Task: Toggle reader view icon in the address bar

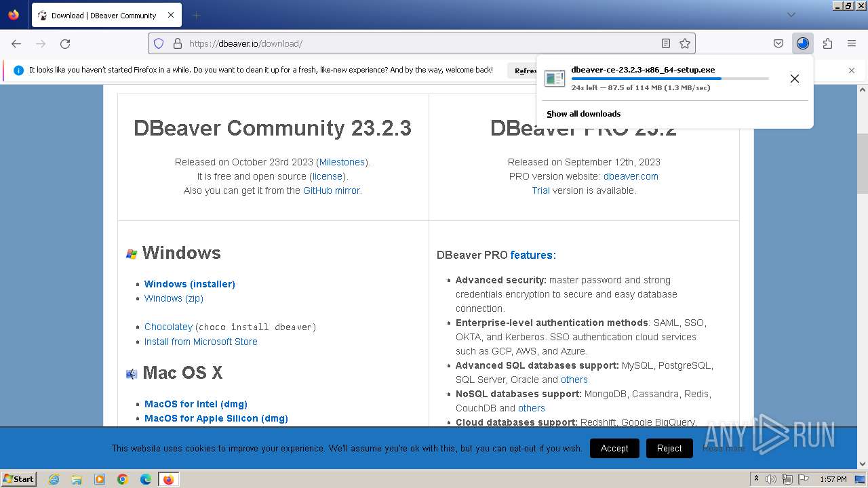Action: (666, 43)
